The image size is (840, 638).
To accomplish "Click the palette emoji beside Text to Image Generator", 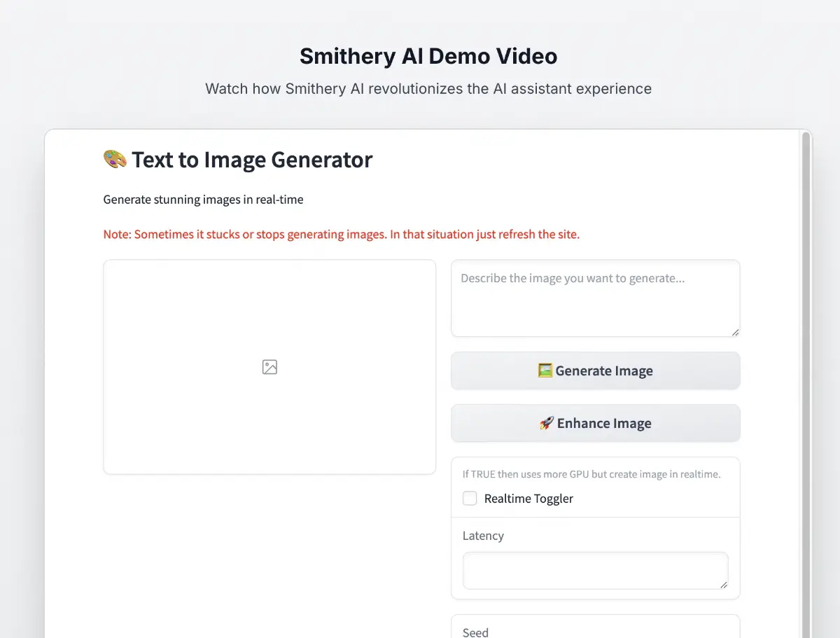I will click(115, 160).
